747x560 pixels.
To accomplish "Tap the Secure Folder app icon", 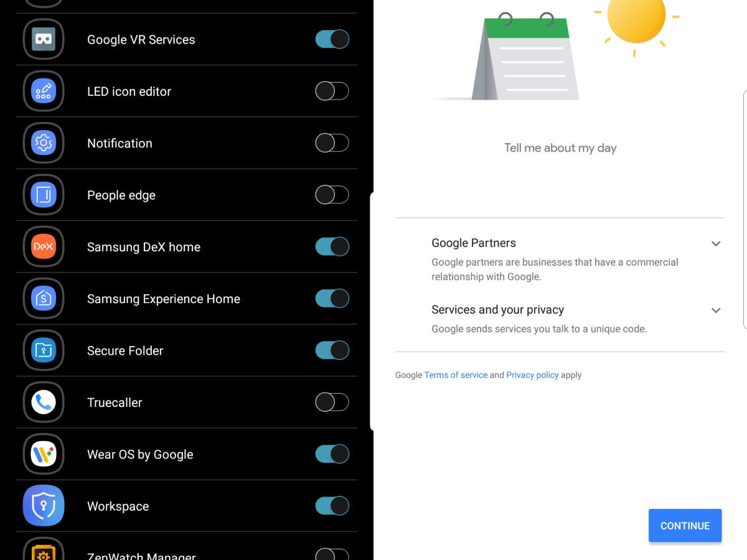I will coord(44,350).
